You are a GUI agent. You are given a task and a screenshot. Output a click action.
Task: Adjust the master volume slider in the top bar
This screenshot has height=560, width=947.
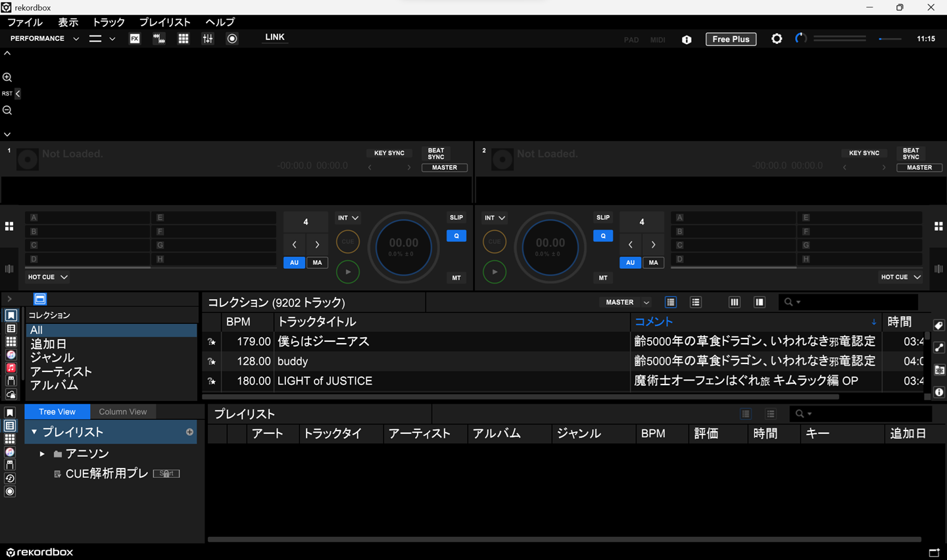pos(889,39)
